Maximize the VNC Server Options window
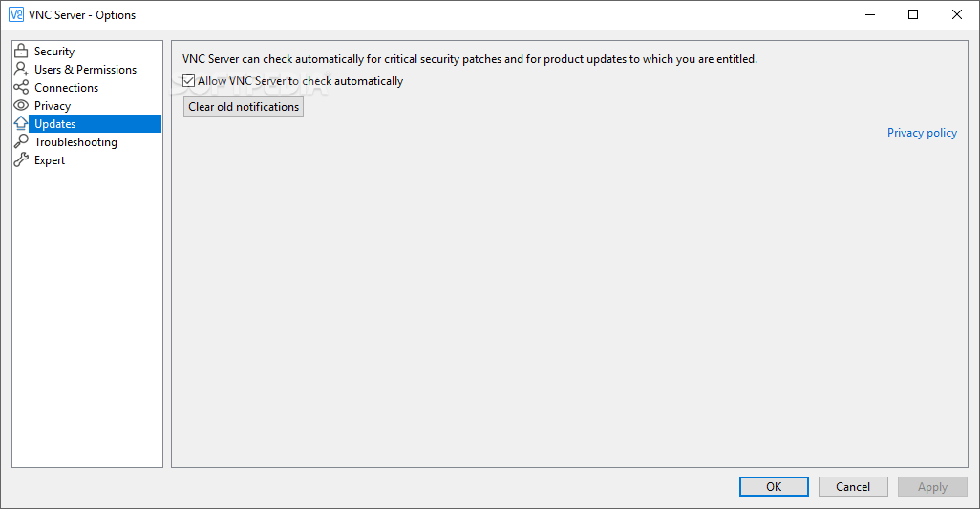The width and height of the screenshot is (980, 509). 913,14
